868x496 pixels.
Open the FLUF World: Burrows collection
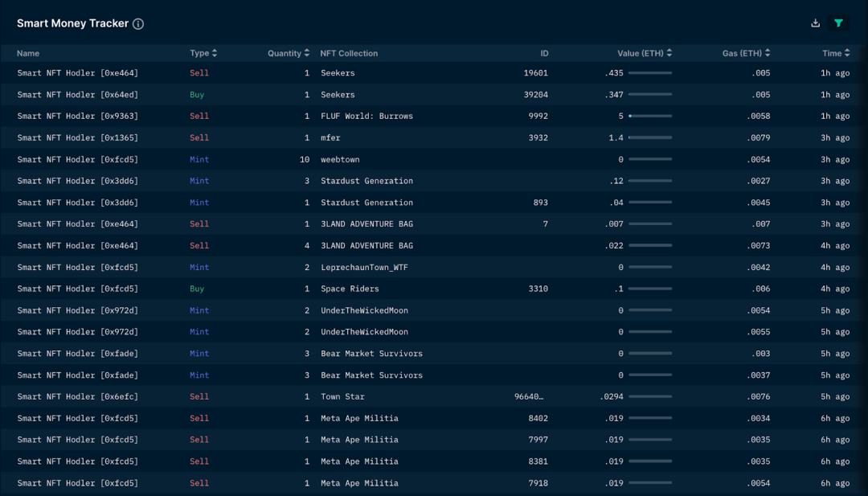(367, 117)
